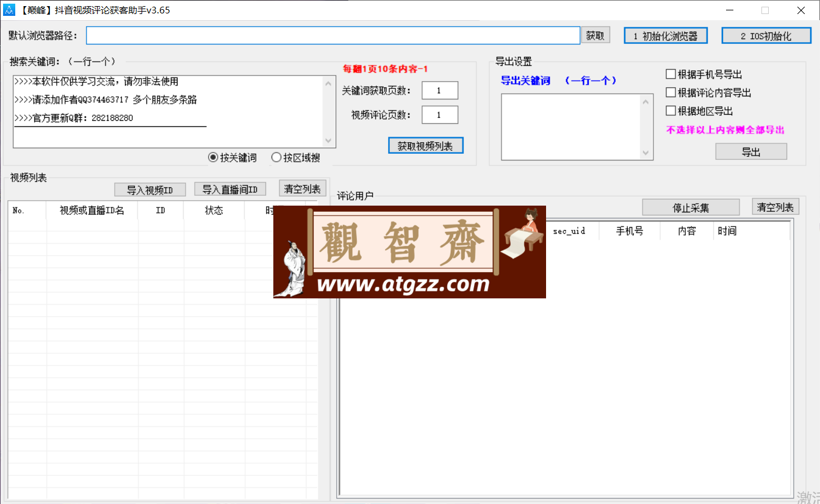Click the 1 初始化浏览器 button
This screenshot has height=504, width=820.
coord(666,35)
